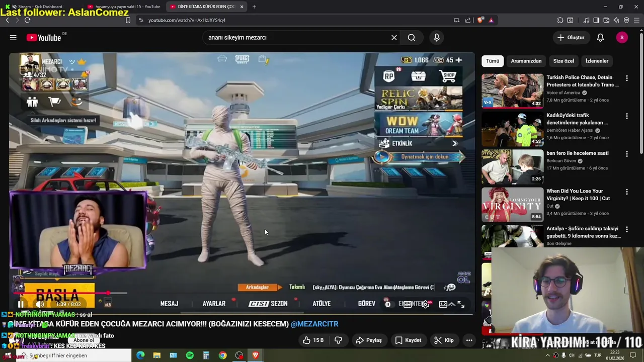Open the browser extensions puzzle icon

(560, 20)
